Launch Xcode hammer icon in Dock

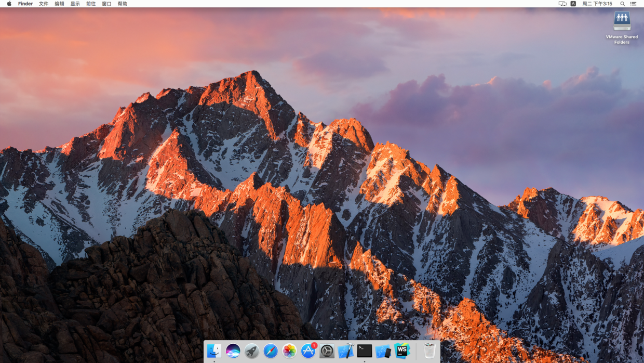(346, 351)
